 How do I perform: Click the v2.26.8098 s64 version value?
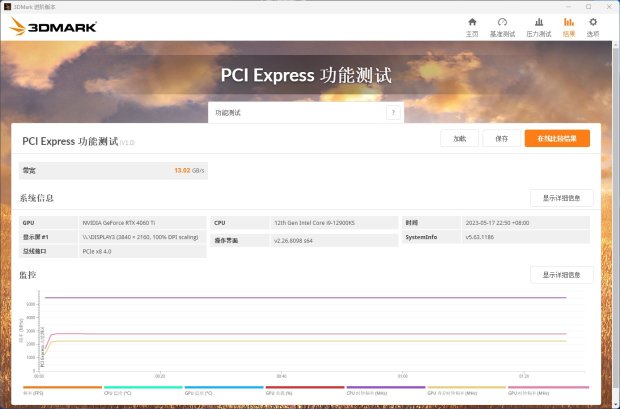click(x=293, y=240)
